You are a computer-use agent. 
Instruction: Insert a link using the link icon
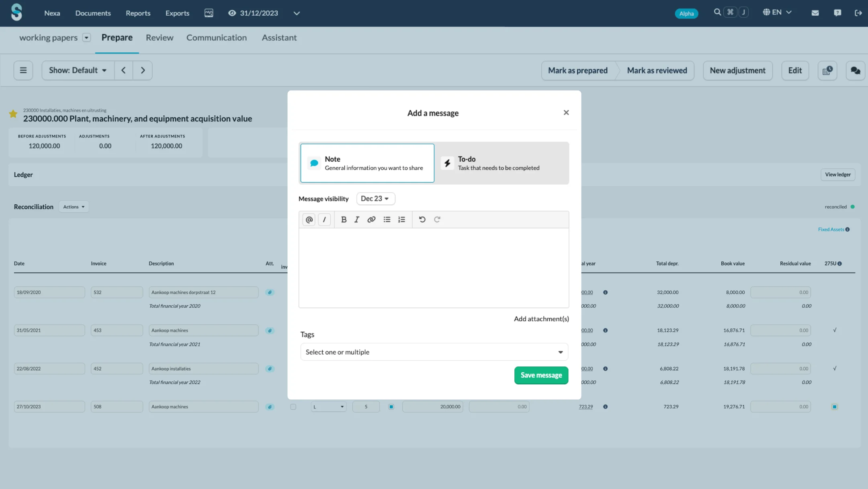371,220
